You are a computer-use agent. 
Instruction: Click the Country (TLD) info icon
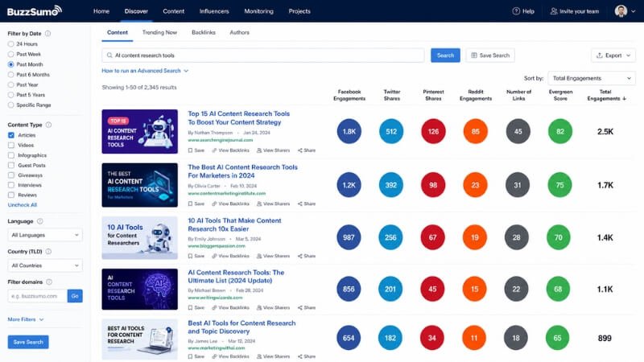coord(48,252)
